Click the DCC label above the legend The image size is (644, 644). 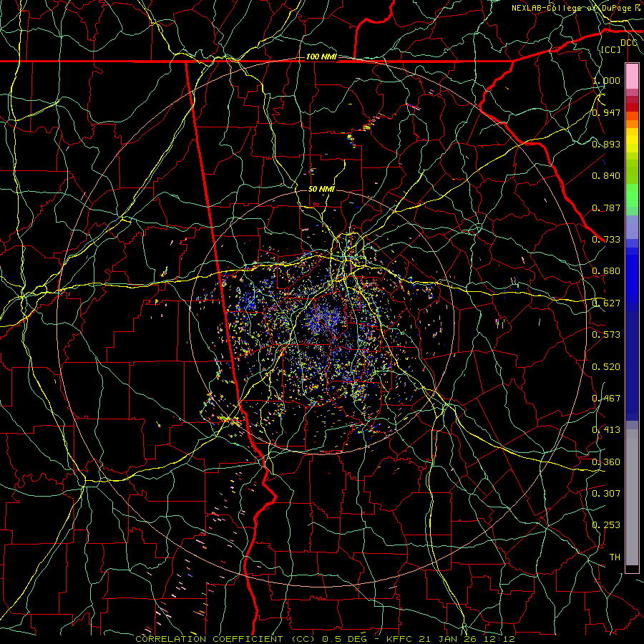click(x=629, y=43)
